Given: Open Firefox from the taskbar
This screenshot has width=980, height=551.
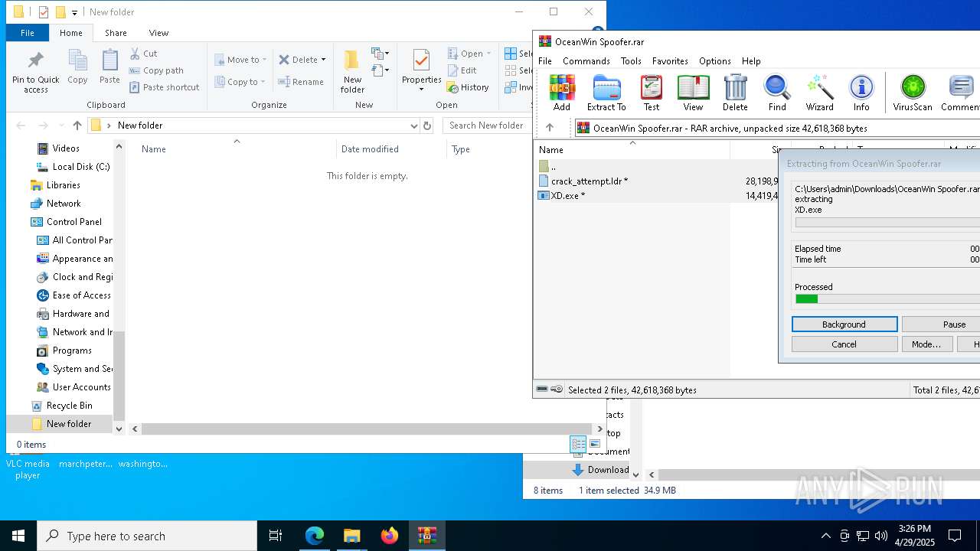Looking at the screenshot, I should click(390, 536).
